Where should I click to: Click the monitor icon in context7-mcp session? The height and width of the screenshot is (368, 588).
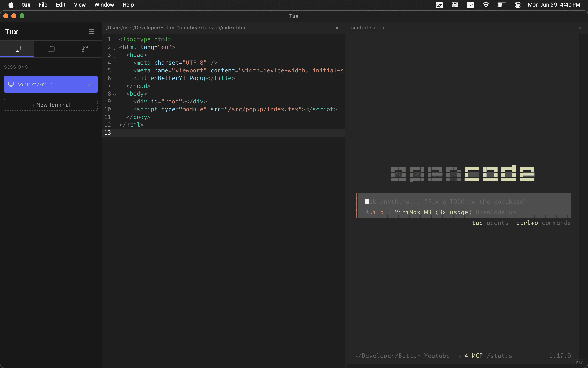11,84
